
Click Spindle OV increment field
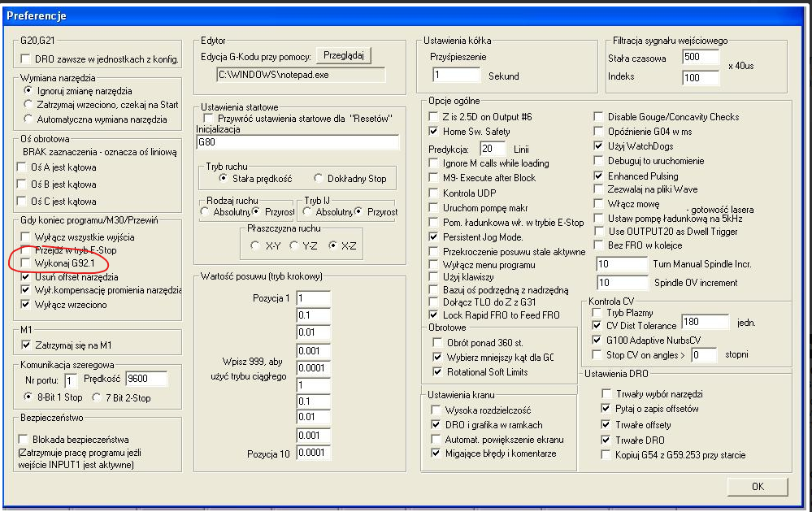[x=622, y=283]
